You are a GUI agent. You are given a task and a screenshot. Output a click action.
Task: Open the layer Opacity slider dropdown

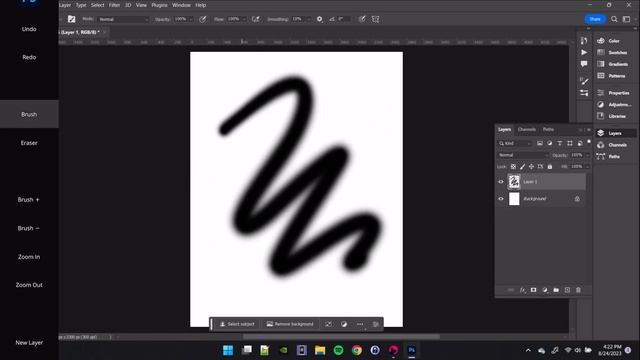[588, 155]
